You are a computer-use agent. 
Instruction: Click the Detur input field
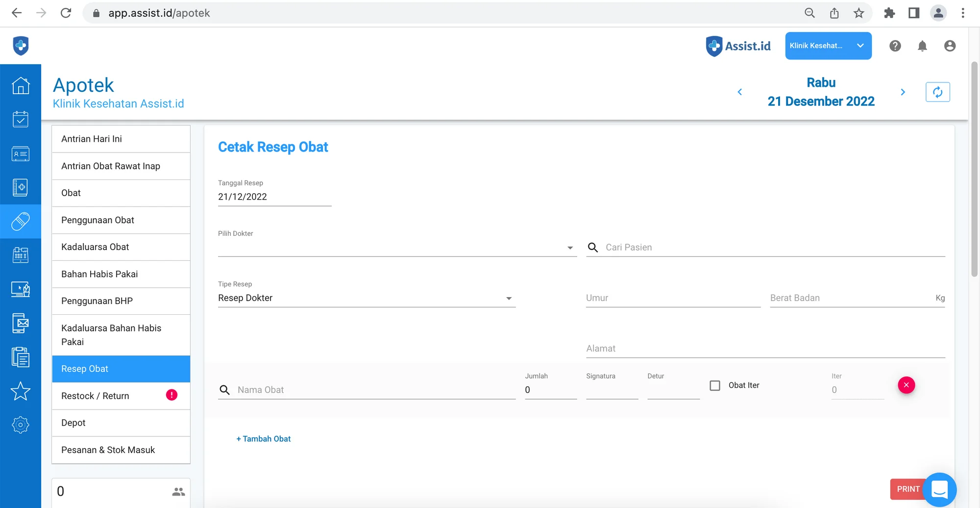pyautogui.click(x=673, y=390)
